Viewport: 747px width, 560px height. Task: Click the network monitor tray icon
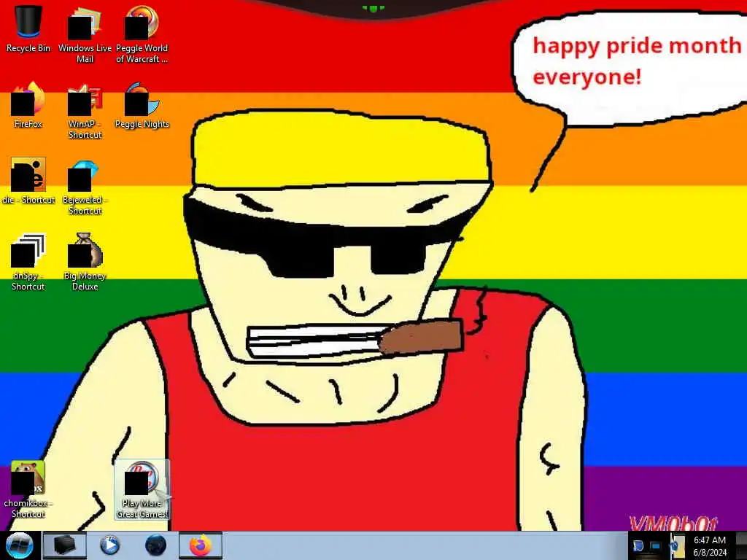[x=656, y=546]
